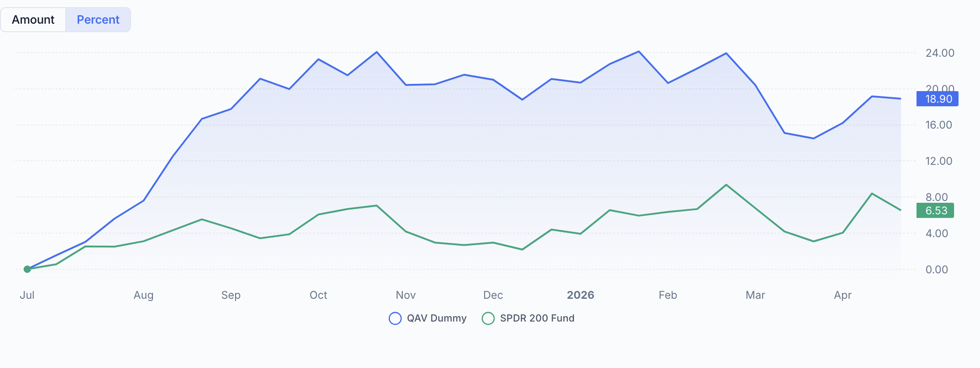The image size is (980, 368).
Task: Select the green starting dot at Jul
Action: pos(28,269)
